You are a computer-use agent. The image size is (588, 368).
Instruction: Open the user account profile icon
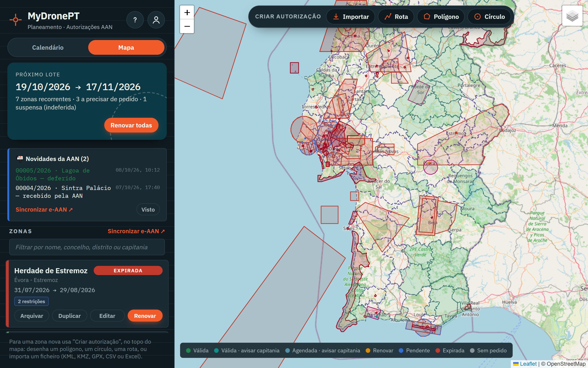click(156, 20)
